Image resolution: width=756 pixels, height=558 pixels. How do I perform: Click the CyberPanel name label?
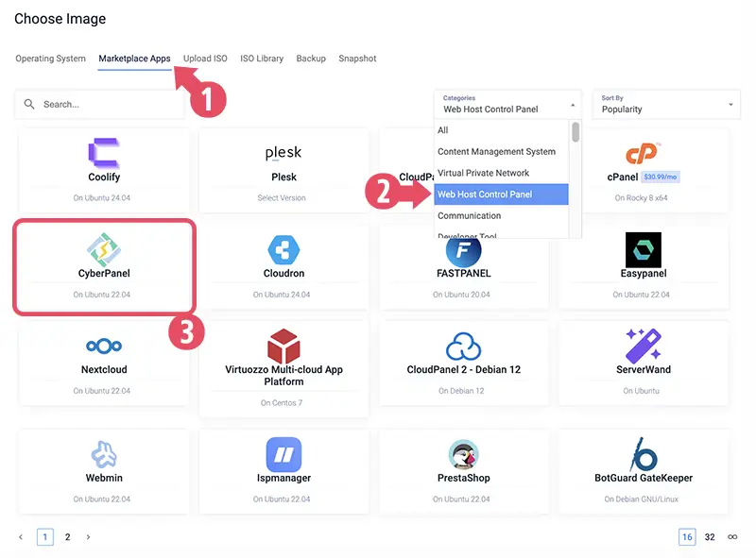[104, 273]
